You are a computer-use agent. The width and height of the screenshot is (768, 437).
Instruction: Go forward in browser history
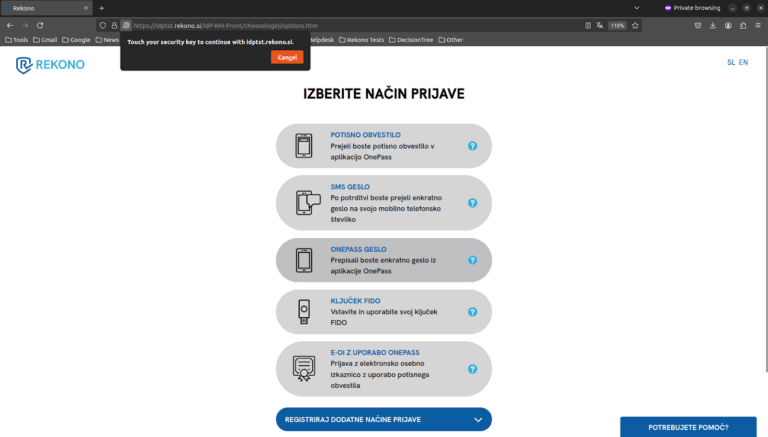[25, 25]
